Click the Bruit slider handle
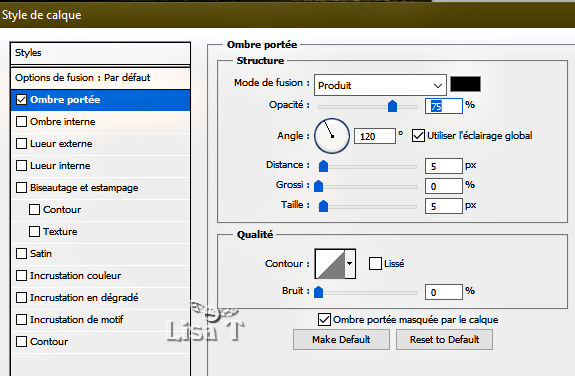 coord(319,292)
